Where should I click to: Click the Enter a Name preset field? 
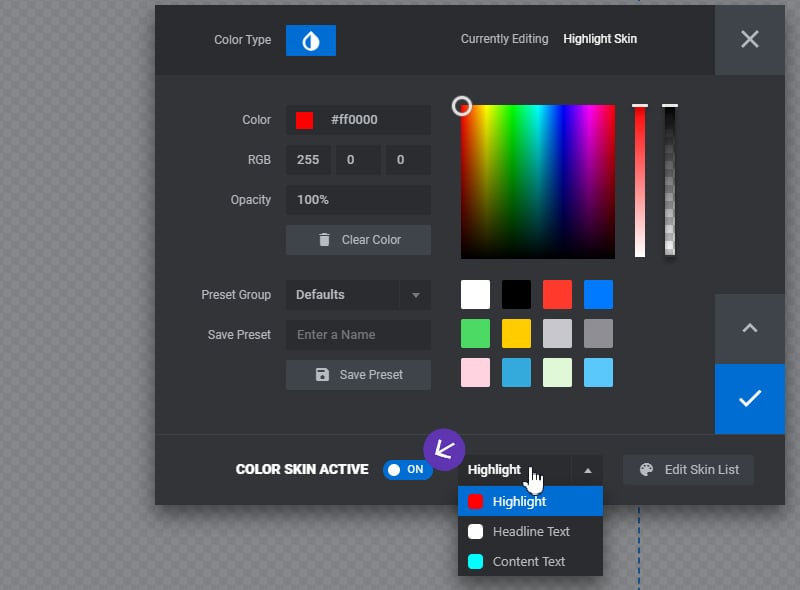tap(358, 335)
